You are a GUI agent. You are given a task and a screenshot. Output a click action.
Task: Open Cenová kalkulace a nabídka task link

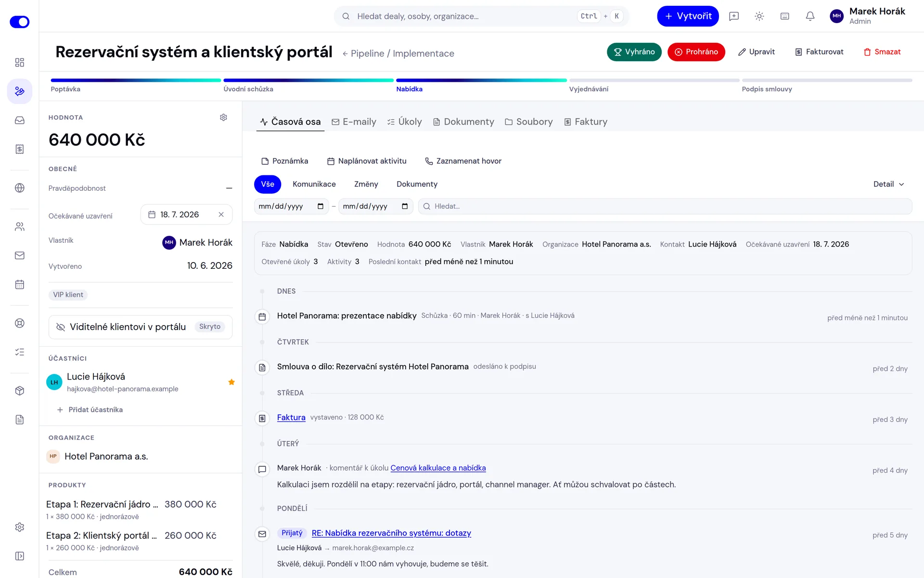(438, 468)
